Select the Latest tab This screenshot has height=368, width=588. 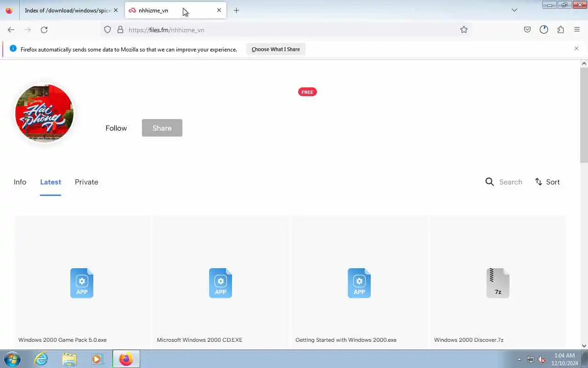(x=51, y=182)
